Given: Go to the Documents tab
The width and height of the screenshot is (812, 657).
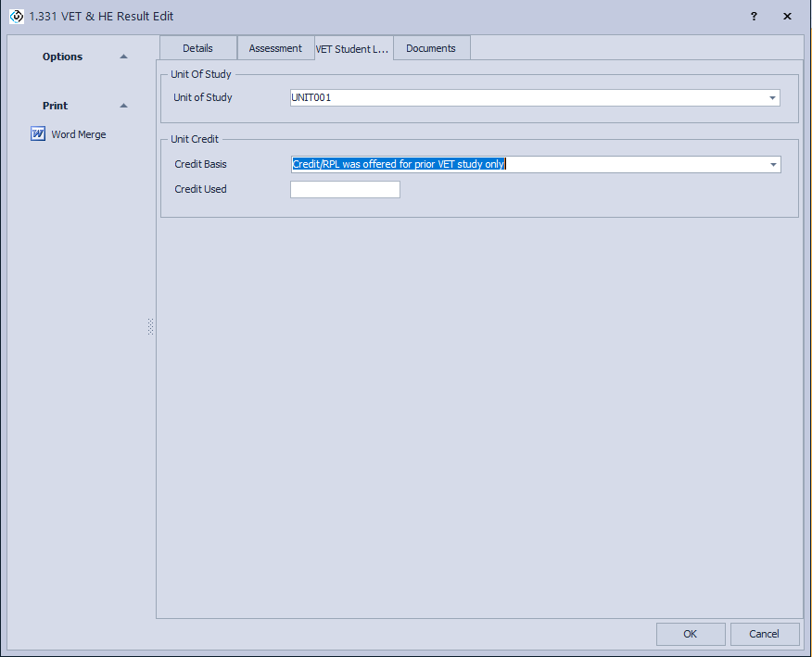Looking at the screenshot, I should (x=431, y=48).
